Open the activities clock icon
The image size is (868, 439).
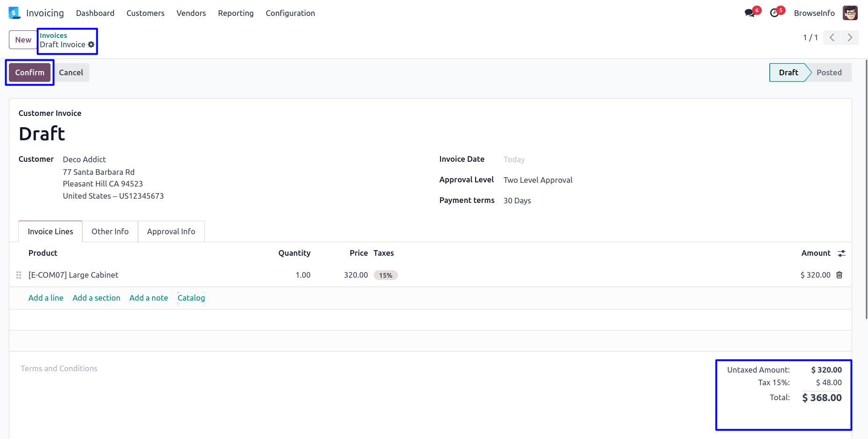click(774, 13)
